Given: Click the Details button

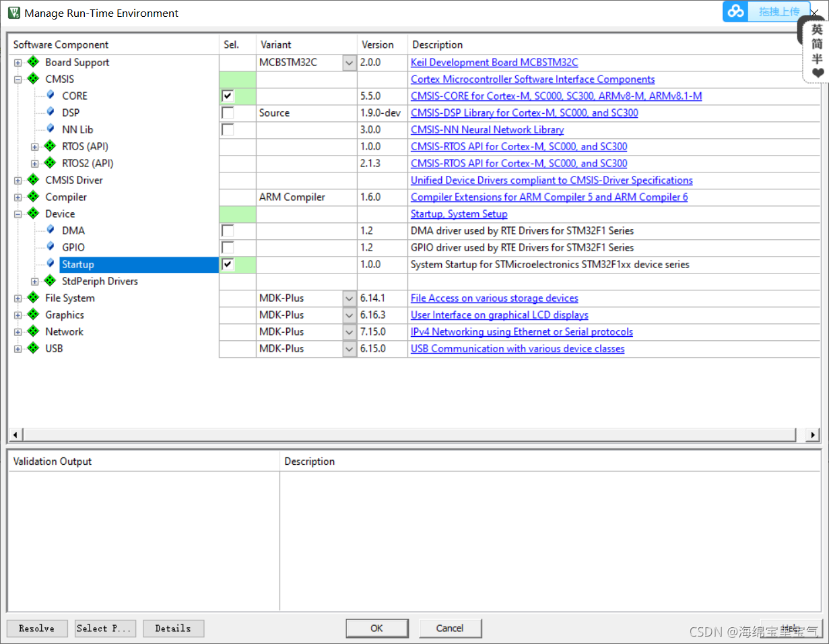Looking at the screenshot, I should 173,628.
